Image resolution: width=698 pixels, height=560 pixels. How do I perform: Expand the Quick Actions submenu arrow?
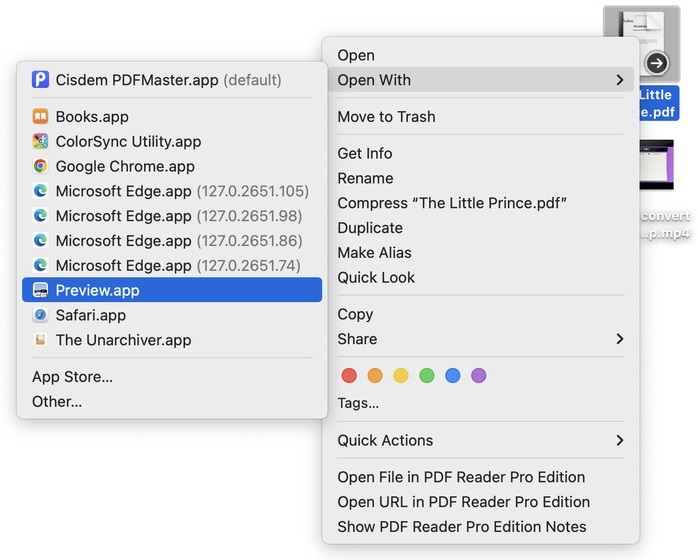tap(620, 440)
